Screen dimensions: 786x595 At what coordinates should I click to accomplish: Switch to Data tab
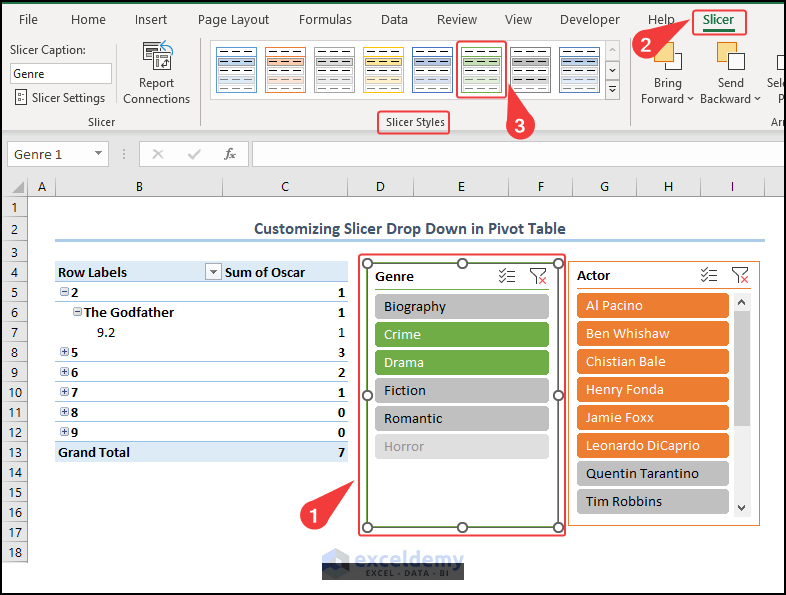coord(394,20)
